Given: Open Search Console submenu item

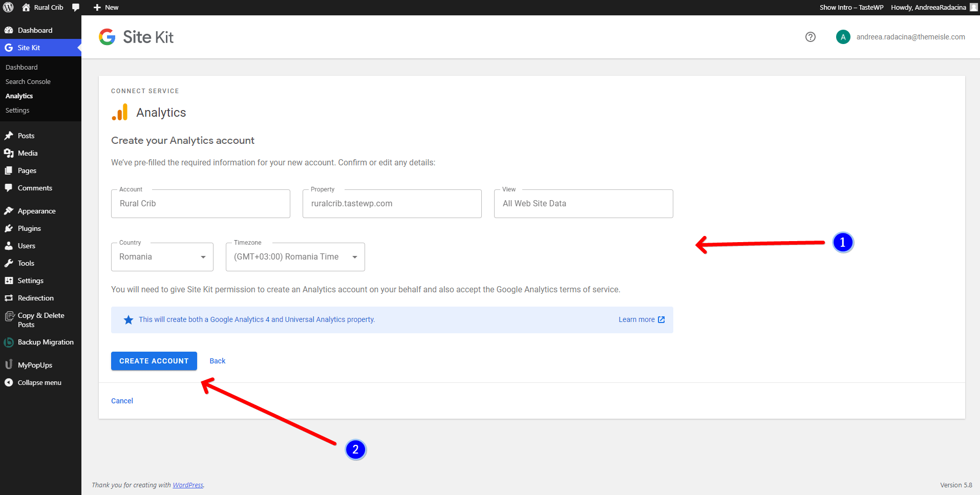Looking at the screenshot, I should pos(28,81).
